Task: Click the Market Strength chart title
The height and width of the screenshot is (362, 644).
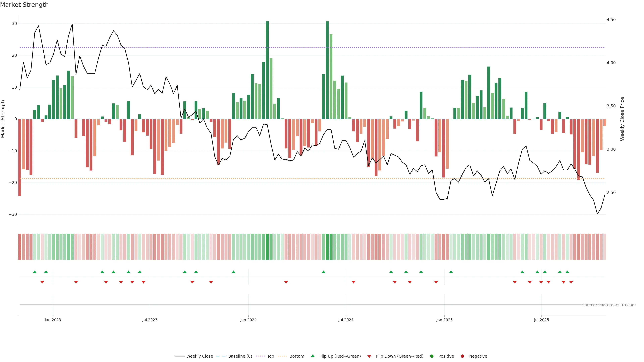Action: coord(24,5)
